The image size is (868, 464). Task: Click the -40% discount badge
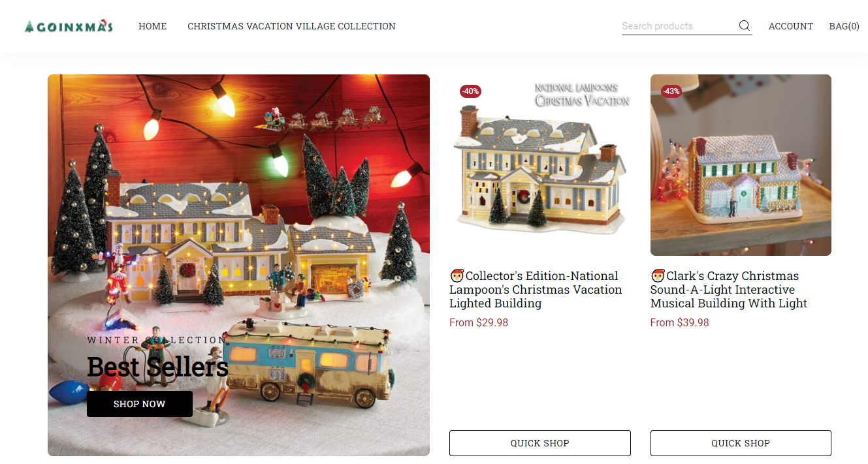tap(470, 91)
